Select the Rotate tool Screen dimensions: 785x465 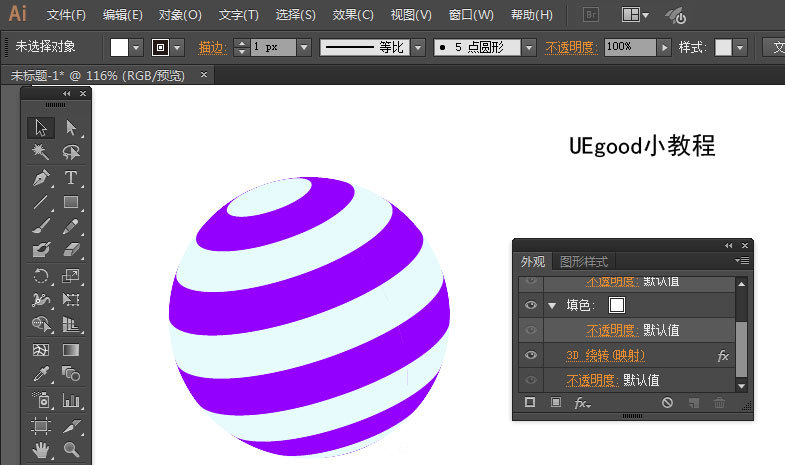tap(41, 276)
